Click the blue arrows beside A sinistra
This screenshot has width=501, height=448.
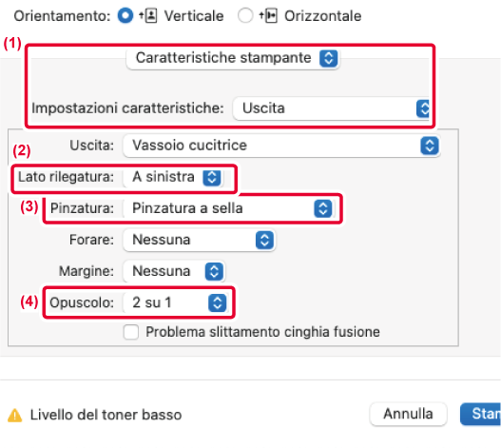click(x=212, y=177)
